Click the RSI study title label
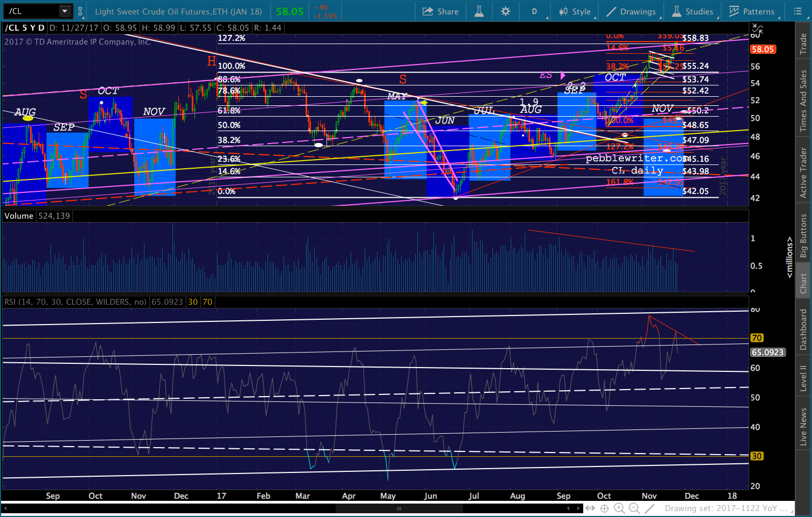The height and width of the screenshot is (517, 812). 75,302
